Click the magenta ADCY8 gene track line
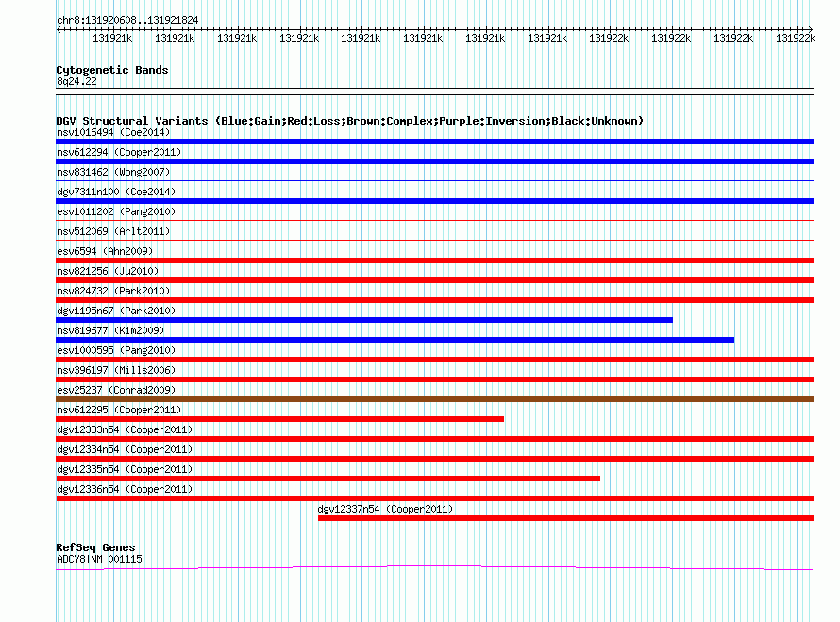 pos(434,567)
